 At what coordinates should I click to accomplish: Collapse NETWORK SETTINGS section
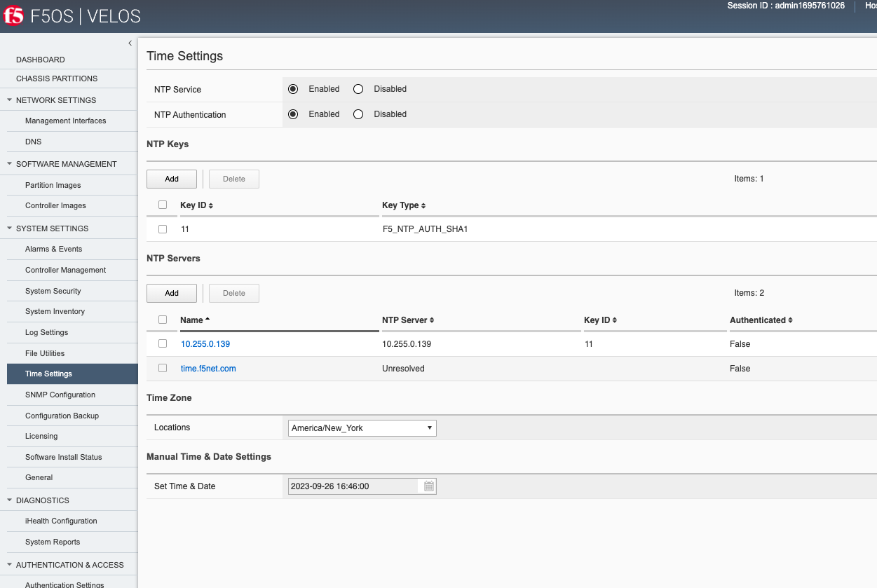click(x=10, y=100)
